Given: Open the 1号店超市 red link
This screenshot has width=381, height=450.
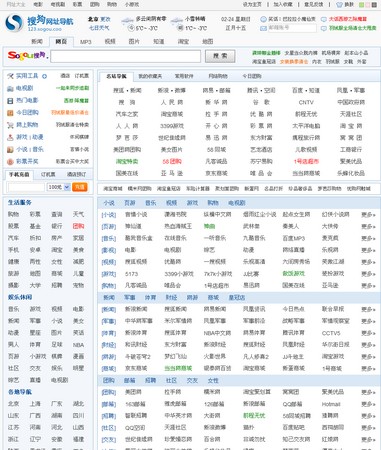Looking at the screenshot, I should [306, 162].
